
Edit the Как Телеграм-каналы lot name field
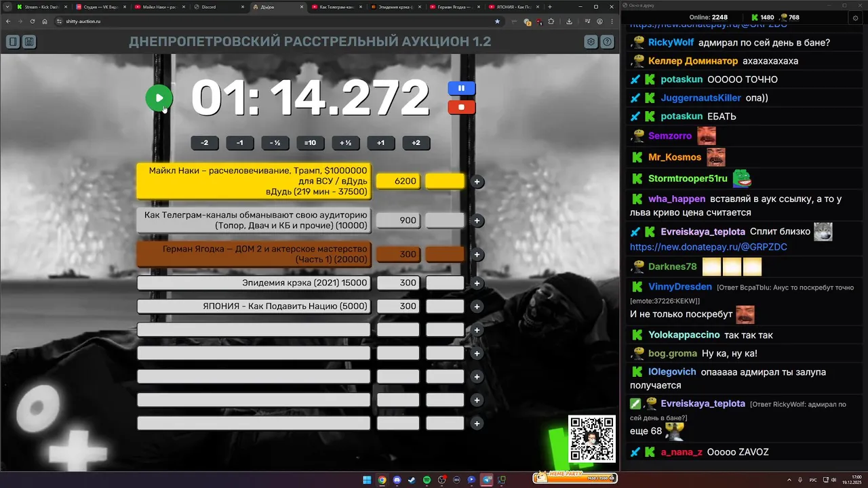[254, 220]
